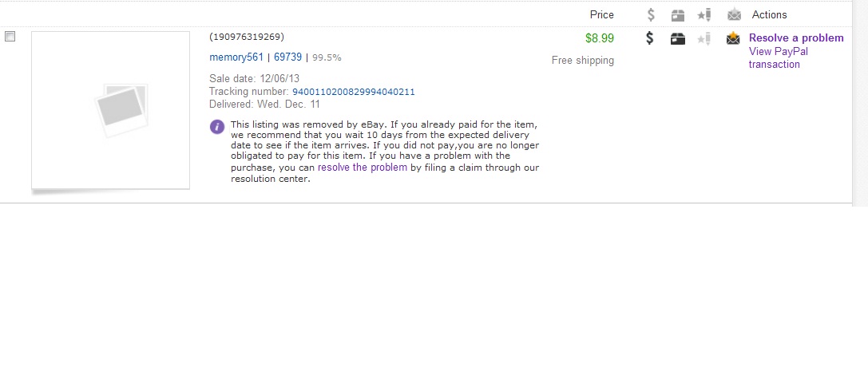Click the black shipped box icon in item row
This screenshot has height=367, width=868.
(x=678, y=37)
